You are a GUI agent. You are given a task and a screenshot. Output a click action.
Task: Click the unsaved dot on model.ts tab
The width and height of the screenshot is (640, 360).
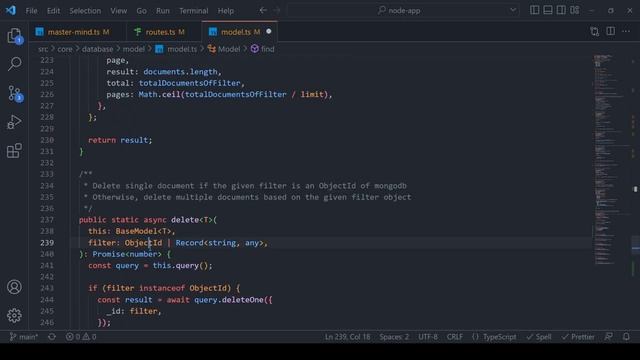point(269,31)
